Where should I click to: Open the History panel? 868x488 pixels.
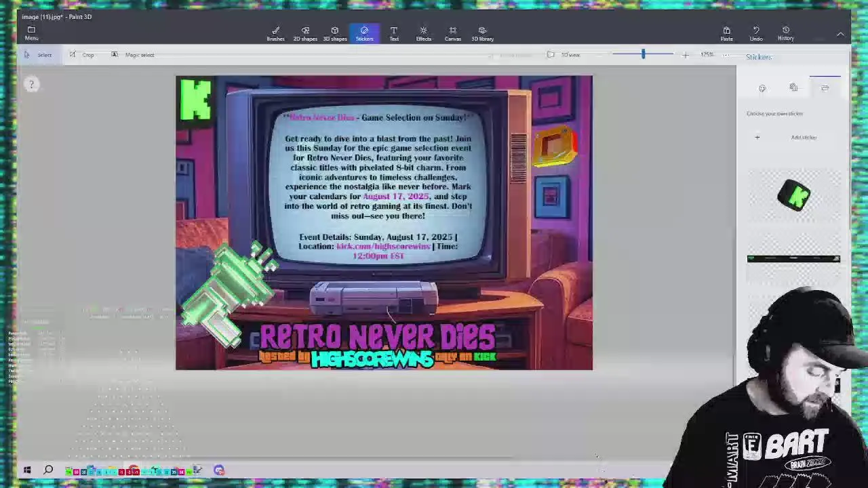point(786,33)
